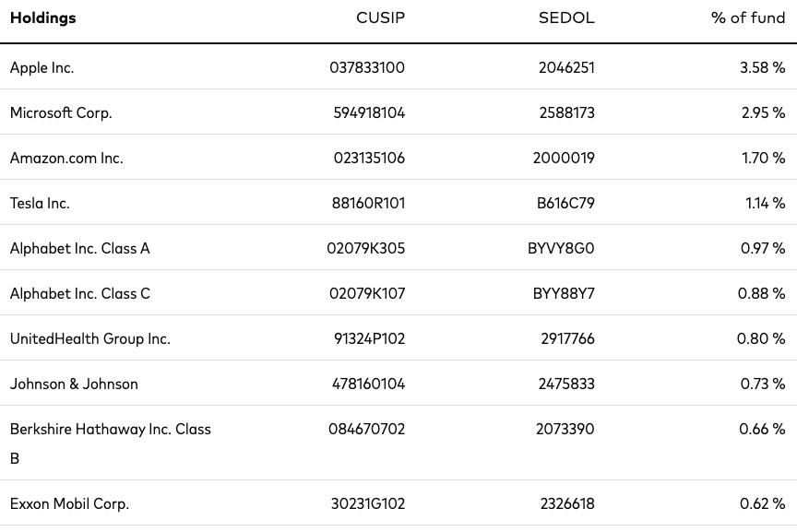
Task: Click Tesla's CUSIP value 88160R101
Action: [x=368, y=203]
